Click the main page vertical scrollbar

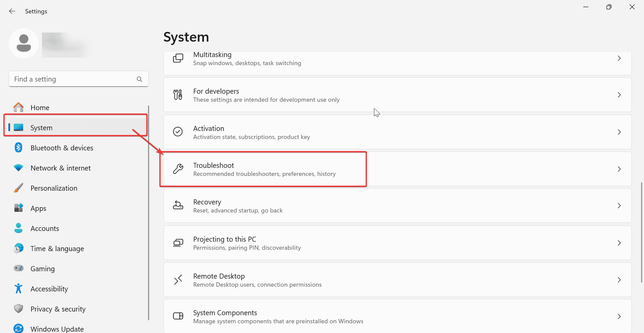pyautogui.click(x=641, y=232)
